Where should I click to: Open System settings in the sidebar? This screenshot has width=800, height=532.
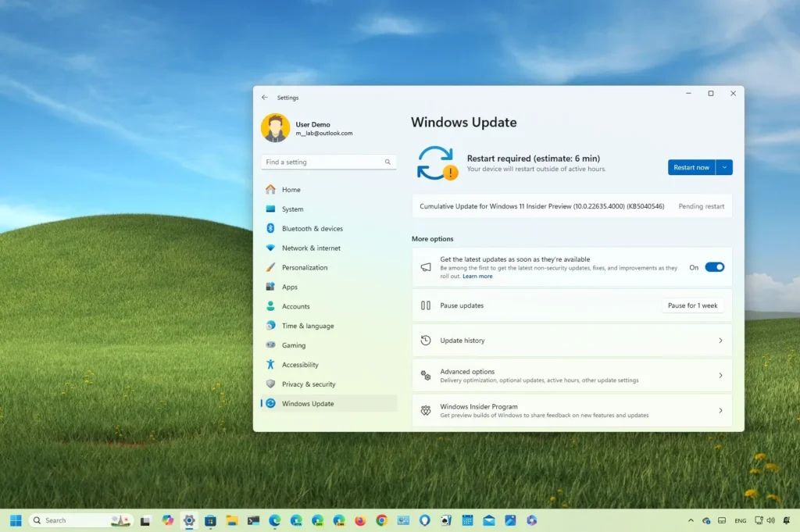[x=329, y=209]
